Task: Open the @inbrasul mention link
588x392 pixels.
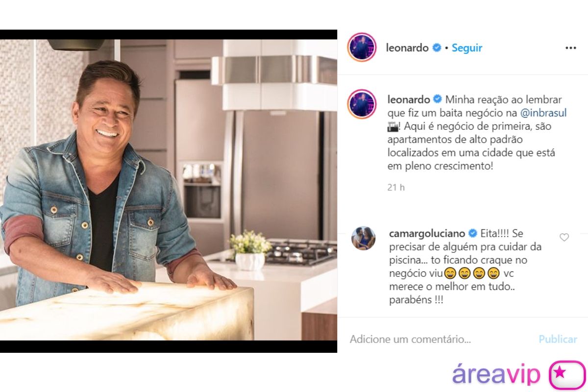Action: [543, 113]
